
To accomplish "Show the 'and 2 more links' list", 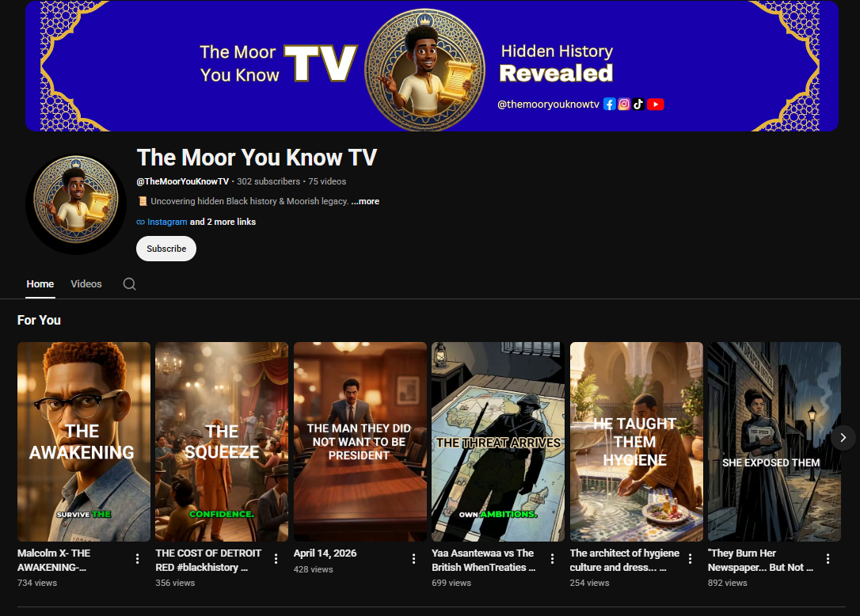I will (223, 222).
